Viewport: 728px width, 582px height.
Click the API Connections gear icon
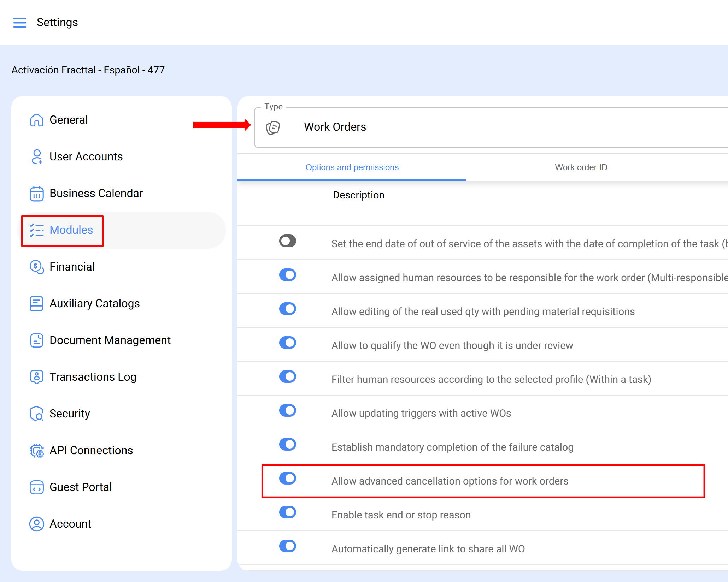click(36, 451)
